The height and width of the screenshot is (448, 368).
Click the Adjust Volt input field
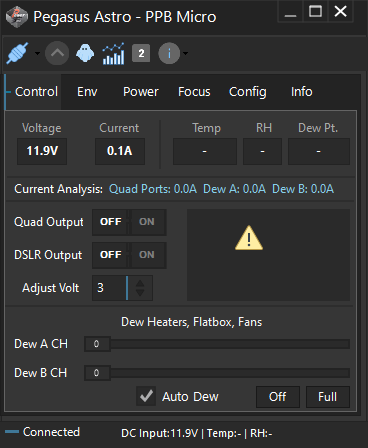[x=110, y=288]
